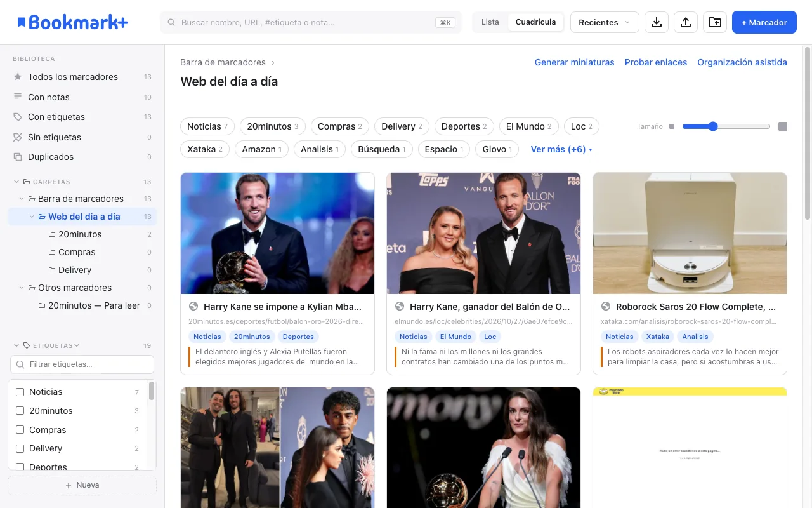This screenshot has height=508, width=812.
Task: Click the folder icon for 20minutos — Para leer
Action: 42,305
